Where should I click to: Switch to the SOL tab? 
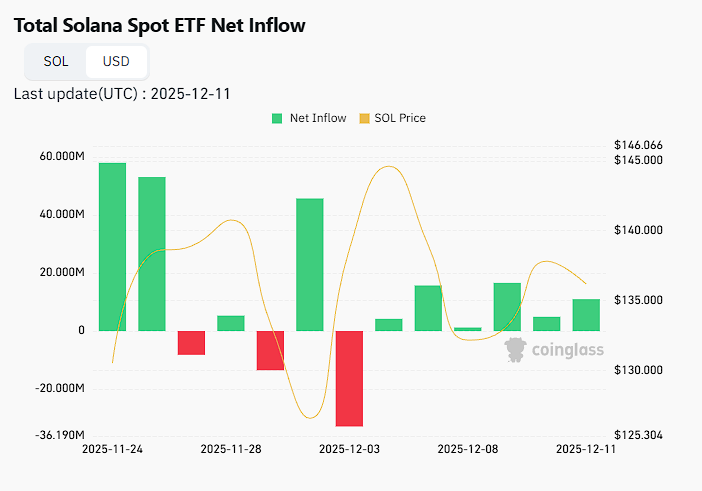[56, 61]
